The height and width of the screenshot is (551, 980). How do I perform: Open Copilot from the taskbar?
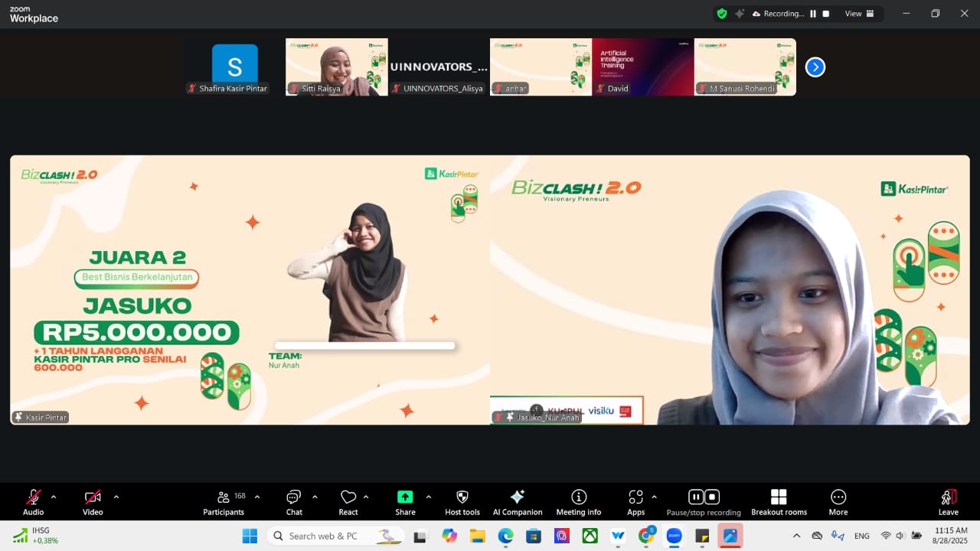(449, 536)
